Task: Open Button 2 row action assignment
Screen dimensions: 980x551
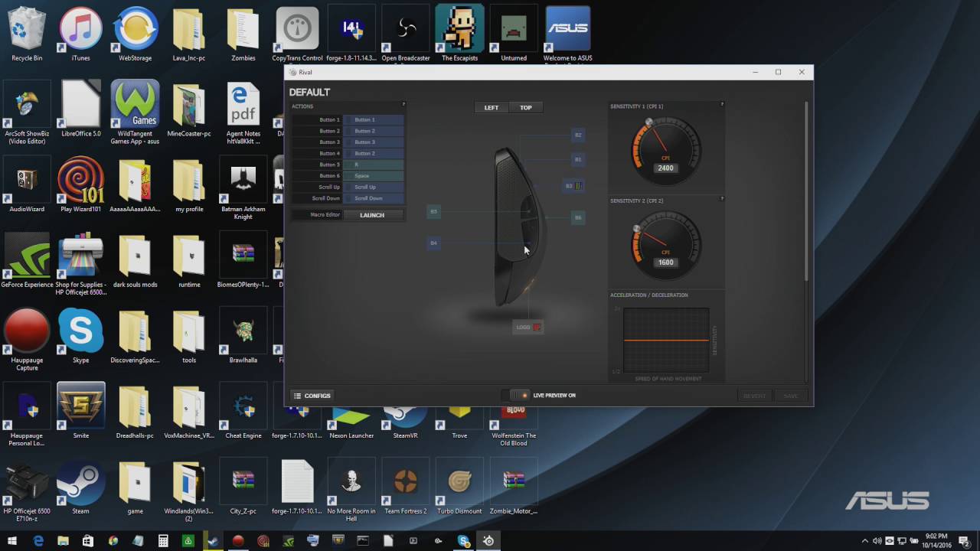Action: click(x=374, y=131)
